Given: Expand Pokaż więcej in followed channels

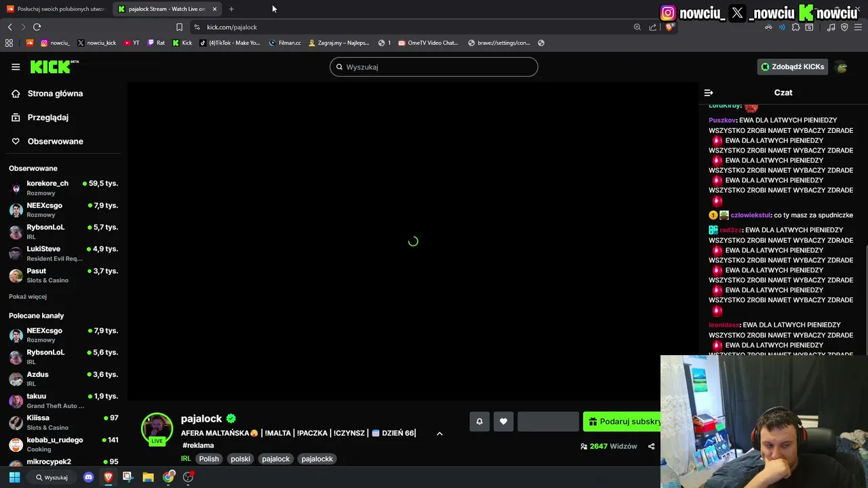Looking at the screenshot, I should click(28, 297).
